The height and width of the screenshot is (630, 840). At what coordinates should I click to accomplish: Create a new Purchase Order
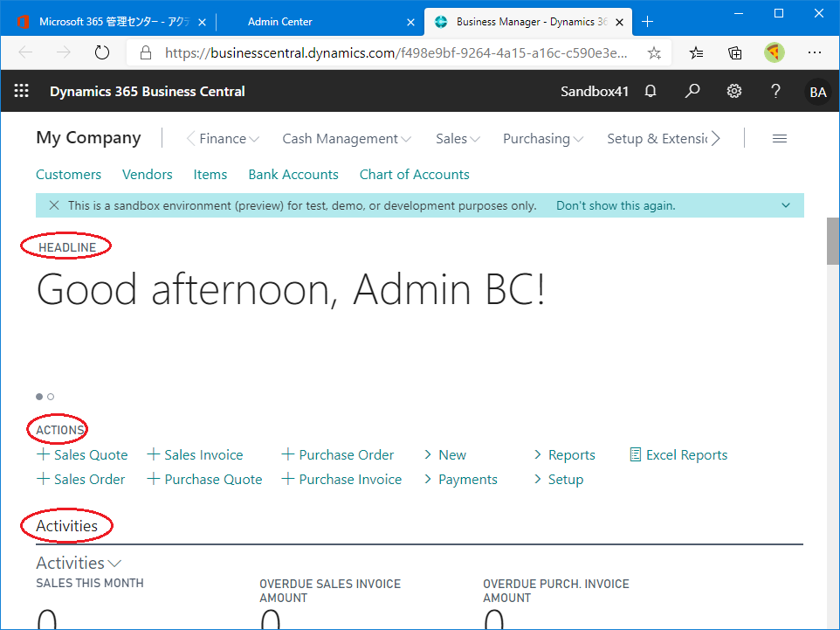click(x=338, y=454)
